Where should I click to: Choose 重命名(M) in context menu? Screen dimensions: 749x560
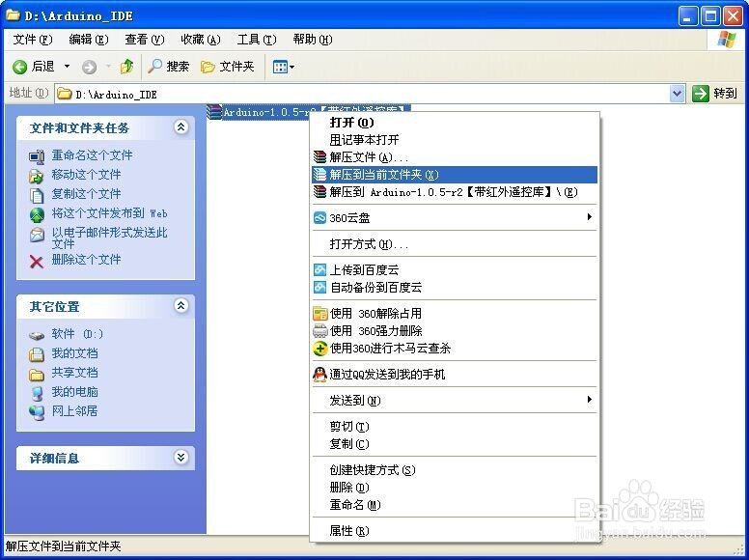tap(455, 505)
